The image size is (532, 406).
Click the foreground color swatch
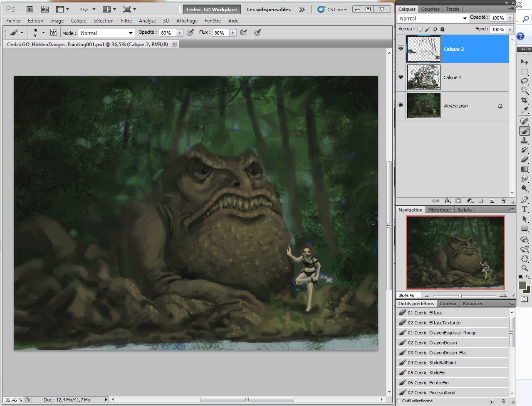tap(522, 285)
